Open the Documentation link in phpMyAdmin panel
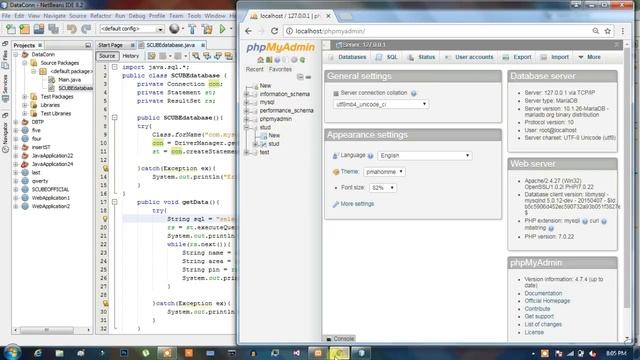This screenshot has height=360, width=640. coord(543,293)
